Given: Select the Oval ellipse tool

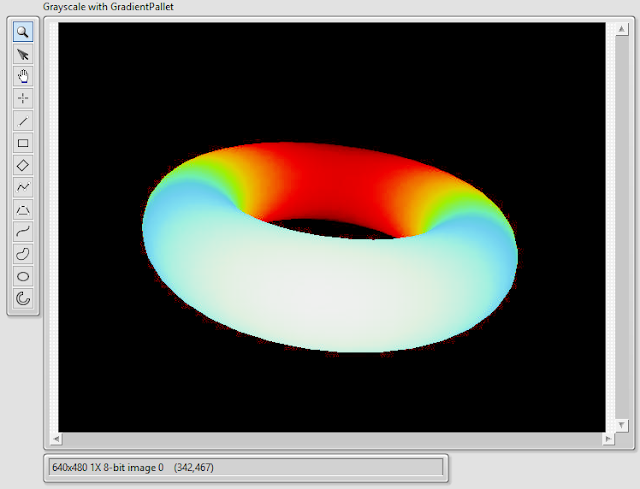Looking at the screenshot, I should click(x=23, y=276).
